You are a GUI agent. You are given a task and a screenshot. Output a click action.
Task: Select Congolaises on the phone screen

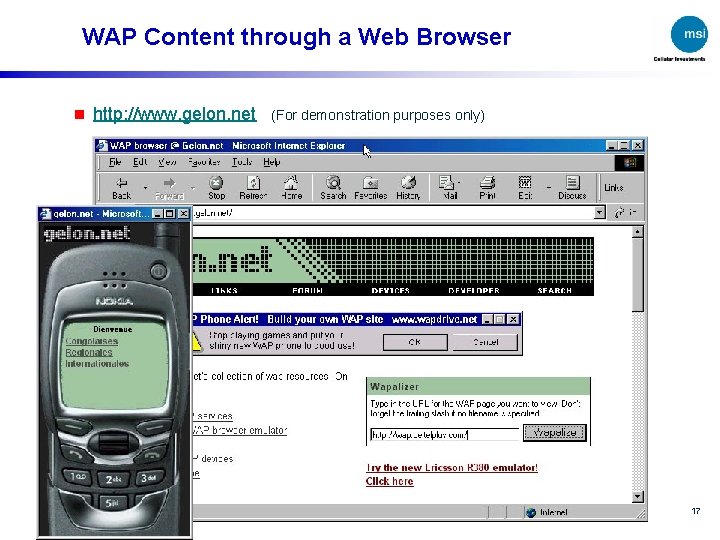click(92, 341)
